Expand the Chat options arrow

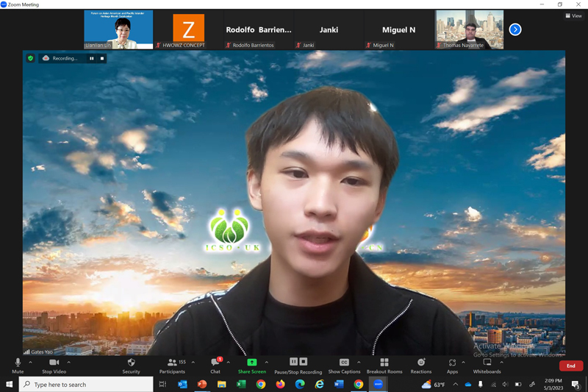[229, 363]
